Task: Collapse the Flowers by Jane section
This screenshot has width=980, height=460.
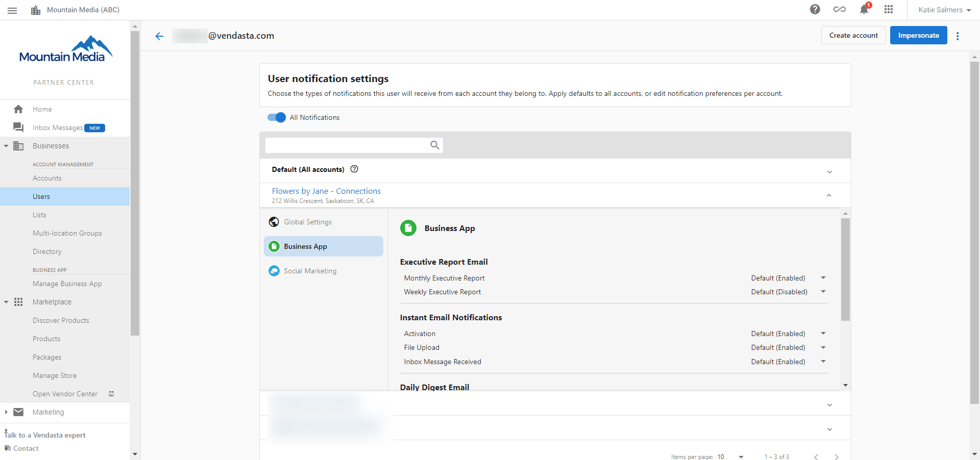Action: click(829, 195)
